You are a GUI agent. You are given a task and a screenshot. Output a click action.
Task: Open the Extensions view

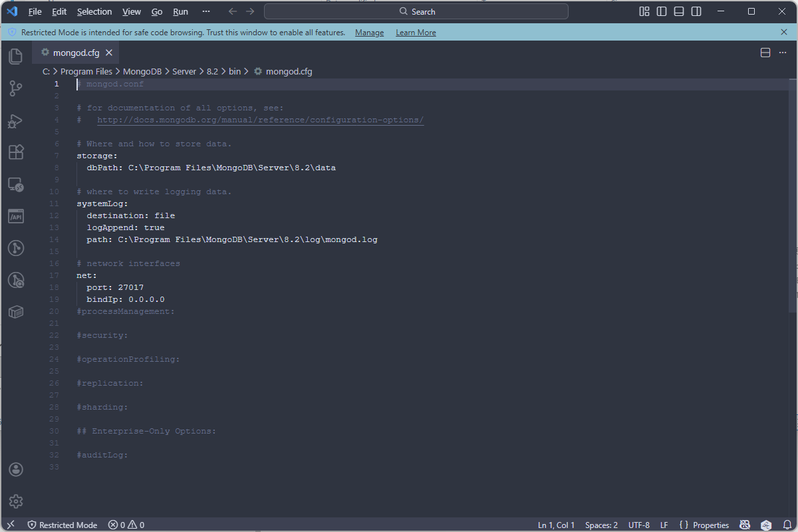(x=16, y=152)
